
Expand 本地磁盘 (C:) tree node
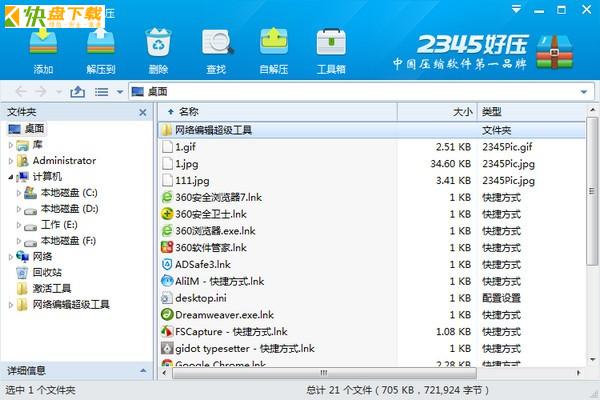point(18,193)
